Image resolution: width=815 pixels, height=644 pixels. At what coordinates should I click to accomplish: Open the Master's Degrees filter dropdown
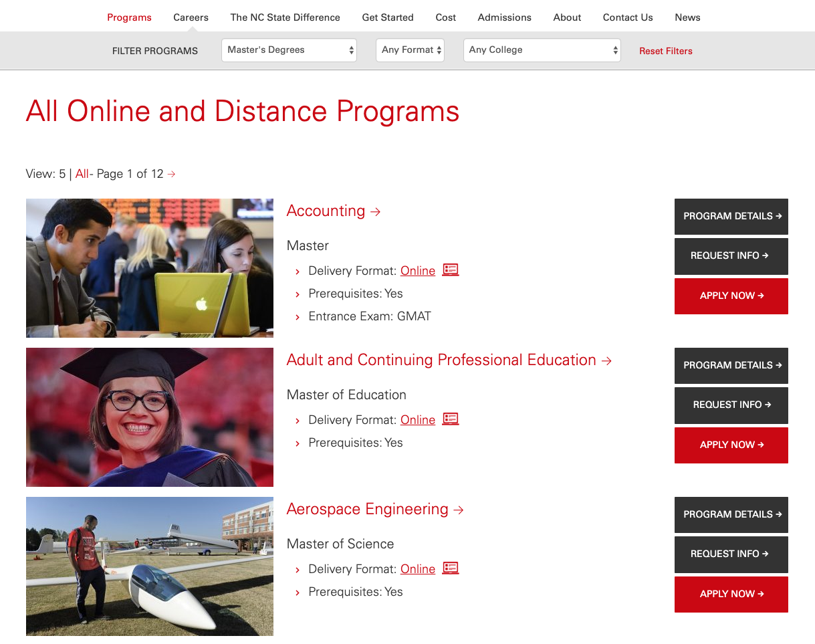[x=289, y=50]
